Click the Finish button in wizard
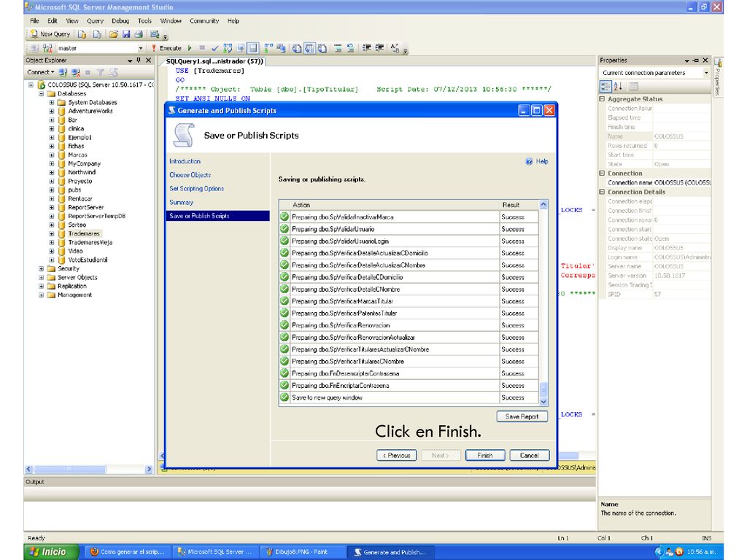 (x=485, y=455)
